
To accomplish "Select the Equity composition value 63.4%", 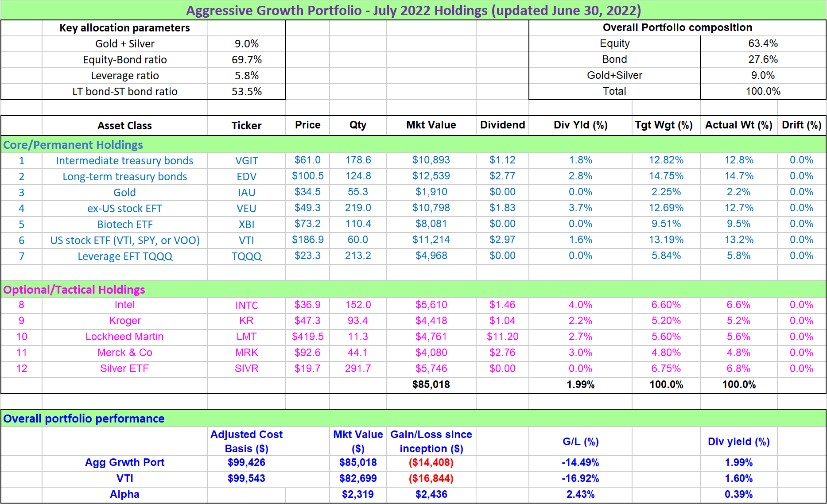I will 763,43.
